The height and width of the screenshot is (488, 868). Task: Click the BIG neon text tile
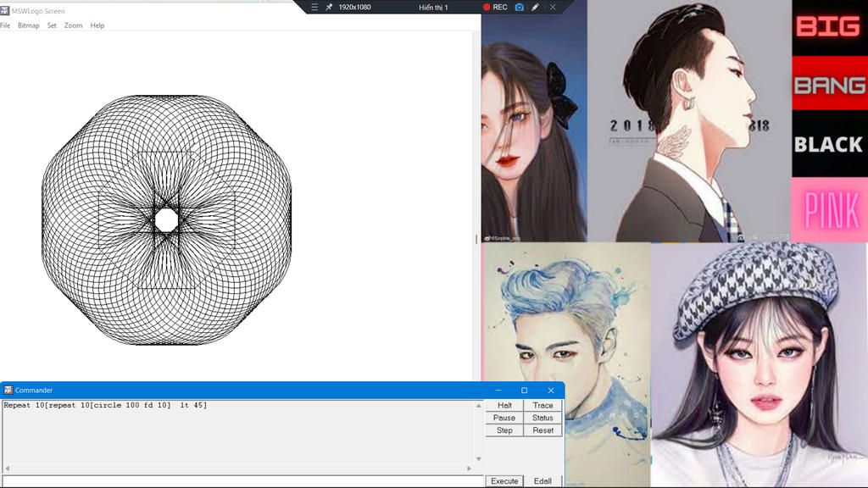[830, 28]
